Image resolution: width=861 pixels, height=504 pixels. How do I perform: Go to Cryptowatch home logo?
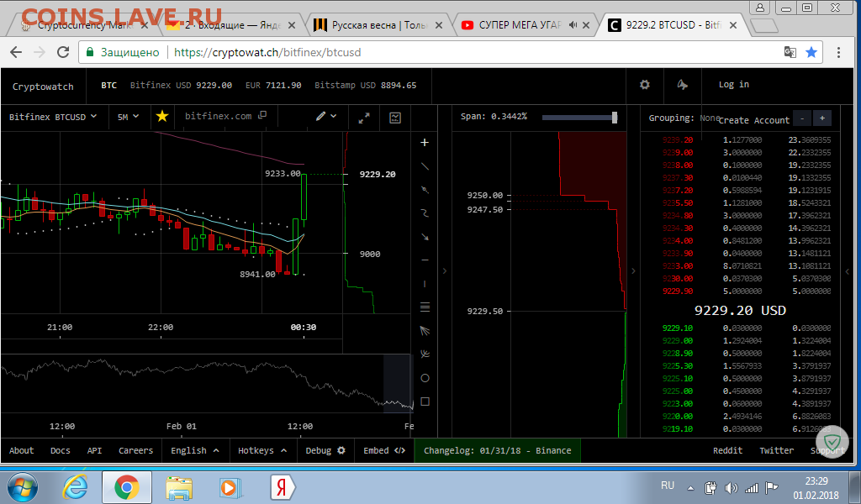(43, 87)
